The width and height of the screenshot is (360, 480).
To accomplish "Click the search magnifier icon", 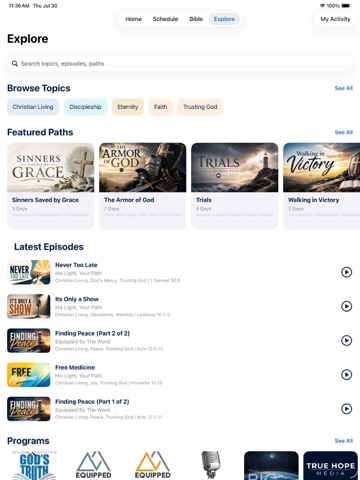I will (x=15, y=63).
